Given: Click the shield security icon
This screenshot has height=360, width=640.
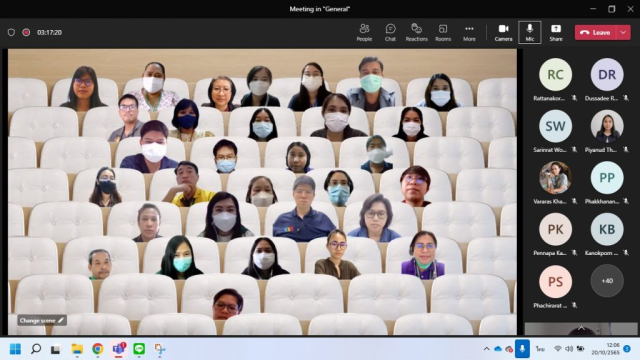Looking at the screenshot, I should pyautogui.click(x=11, y=32).
